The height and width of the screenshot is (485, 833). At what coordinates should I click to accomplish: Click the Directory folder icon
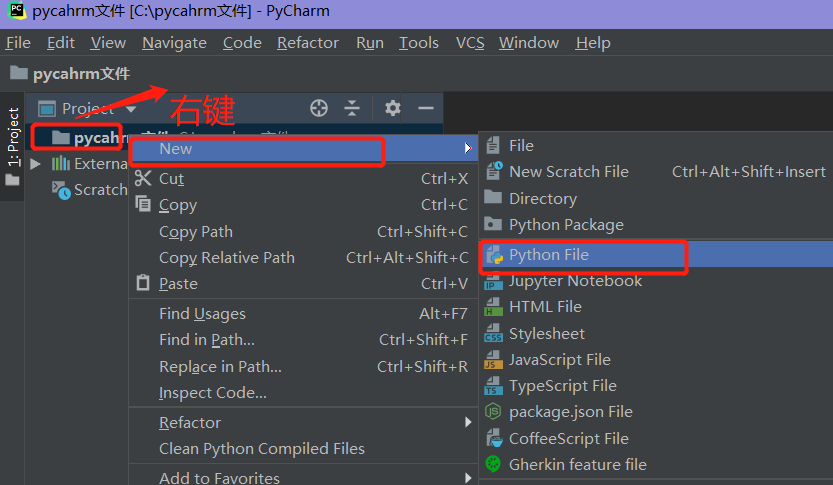pyautogui.click(x=493, y=197)
